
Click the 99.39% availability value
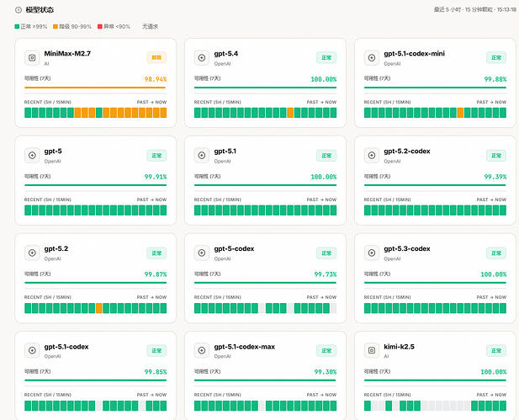(x=495, y=177)
